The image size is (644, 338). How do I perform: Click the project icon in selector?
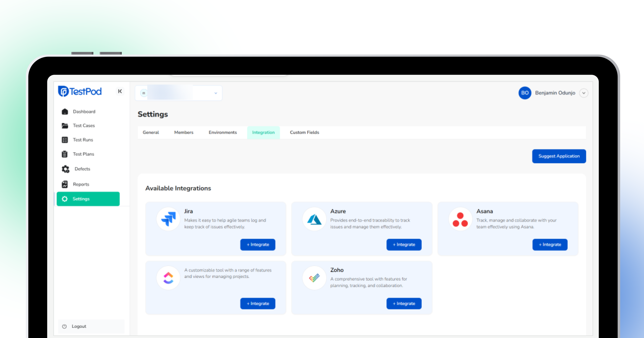(144, 93)
